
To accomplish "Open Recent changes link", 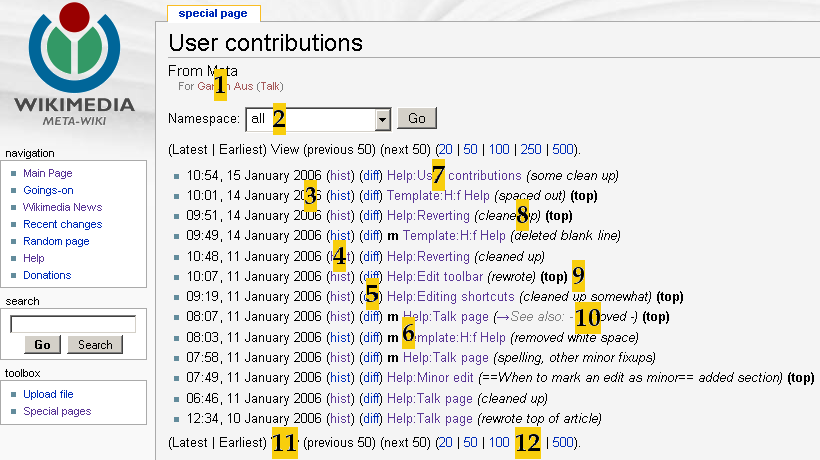I will click(63, 224).
